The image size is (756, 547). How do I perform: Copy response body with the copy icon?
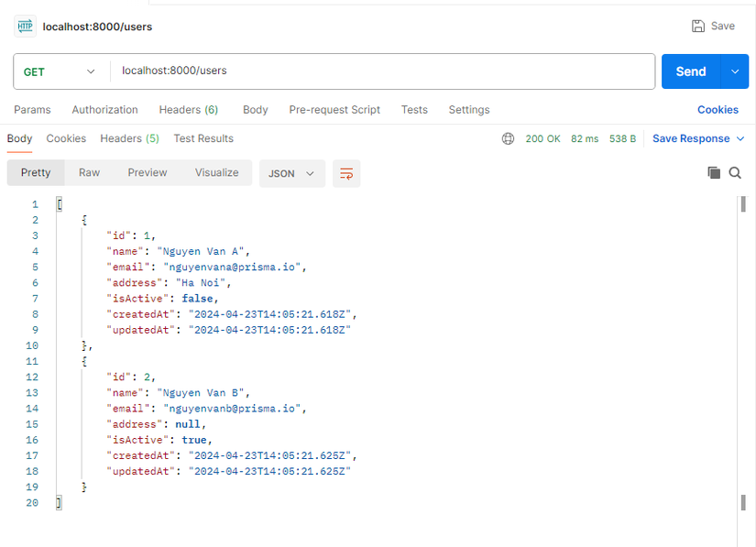point(714,172)
